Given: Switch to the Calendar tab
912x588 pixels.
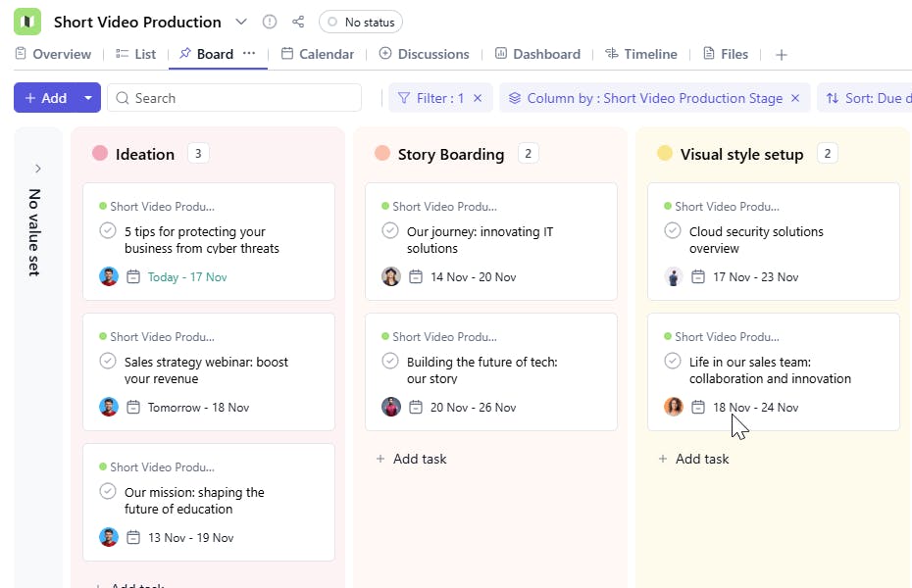Looking at the screenshot, I should click(x=317, y=54).
